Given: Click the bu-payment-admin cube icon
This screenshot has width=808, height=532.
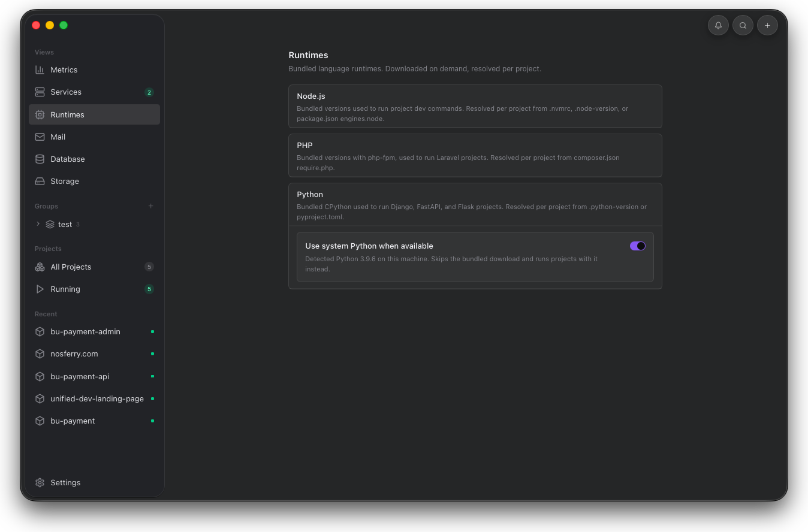Looking at the screenshot, I should click(x=40, y=331).
